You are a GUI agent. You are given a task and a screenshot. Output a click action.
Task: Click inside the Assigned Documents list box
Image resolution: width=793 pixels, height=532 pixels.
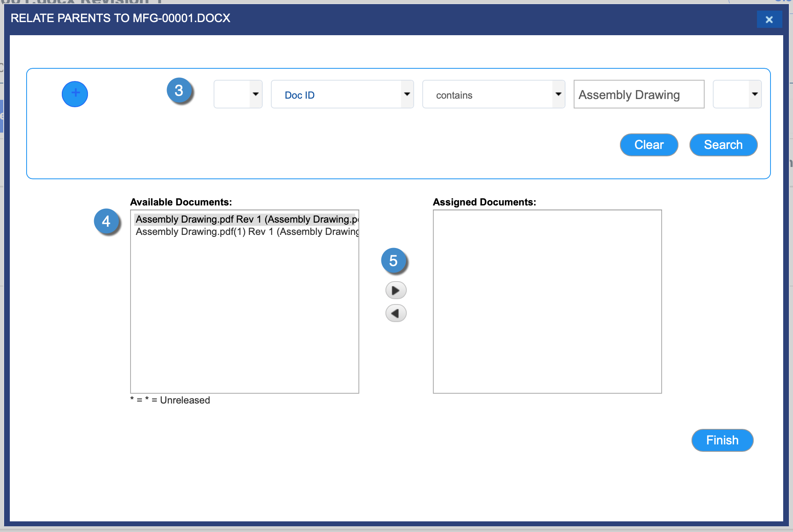(x=547, y=302)
